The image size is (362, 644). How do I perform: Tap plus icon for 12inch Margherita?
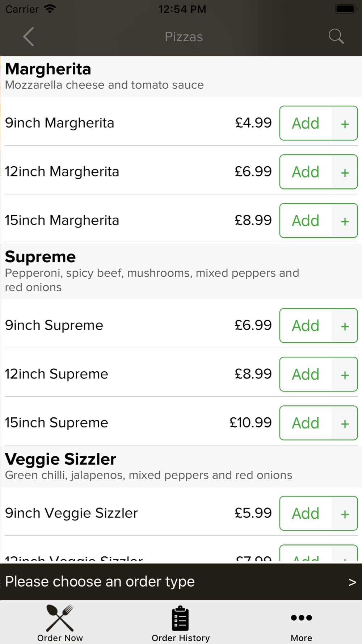pyautogui.click(x=345, y=172)
